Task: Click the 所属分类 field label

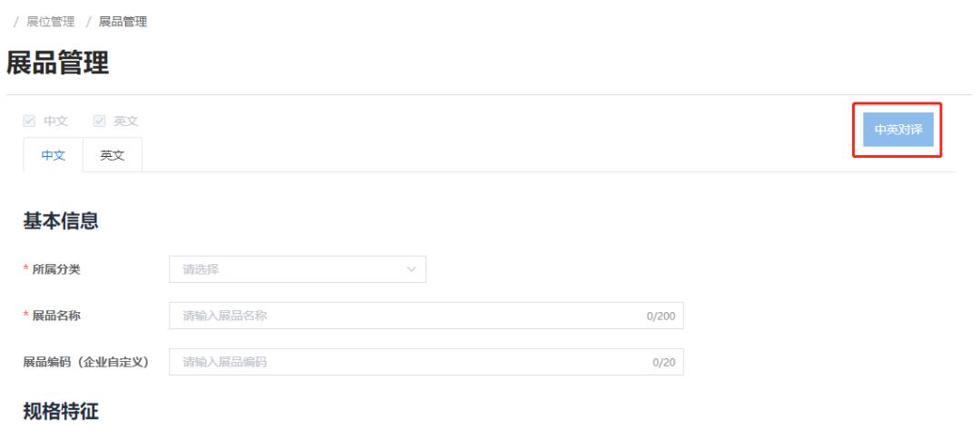Action: pos(56,269)
